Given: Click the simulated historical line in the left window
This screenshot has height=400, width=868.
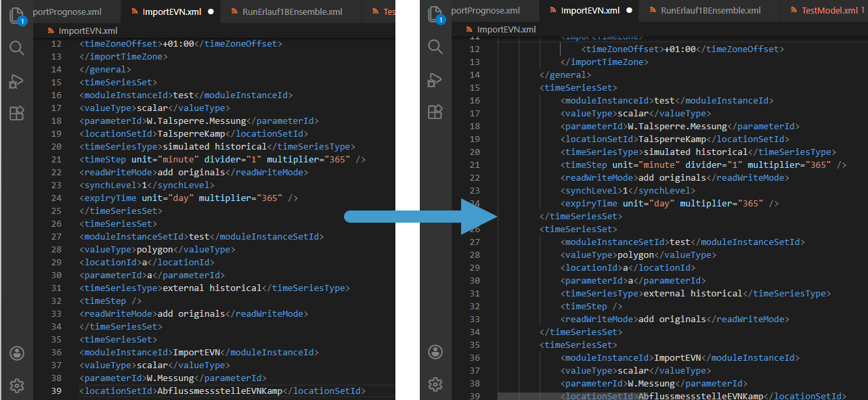Looking at the screenshot, I should (x=217, y=146).
